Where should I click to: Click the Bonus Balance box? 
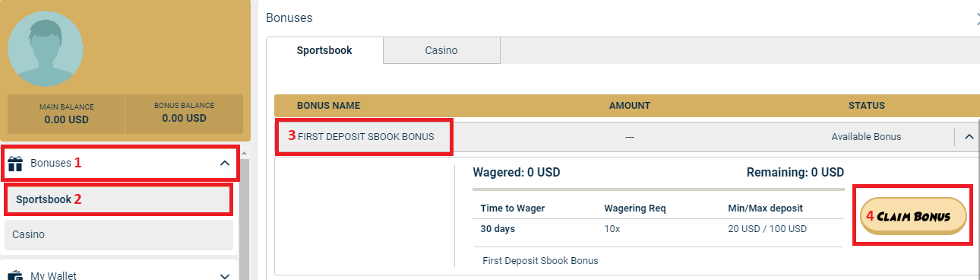pos(184,113)
